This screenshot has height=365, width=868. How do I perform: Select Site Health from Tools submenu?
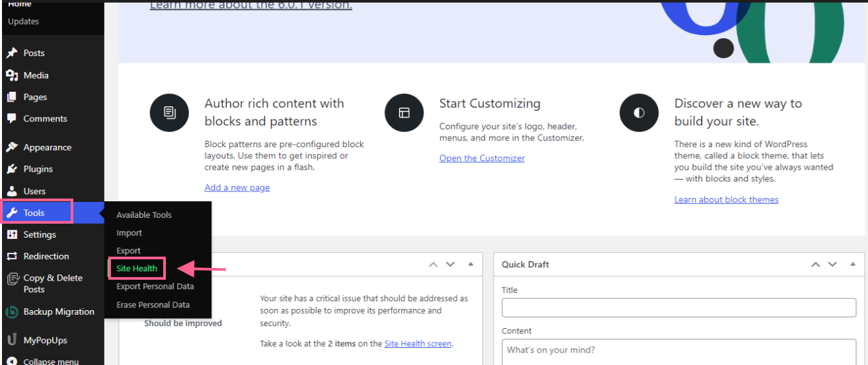point(137,269)
